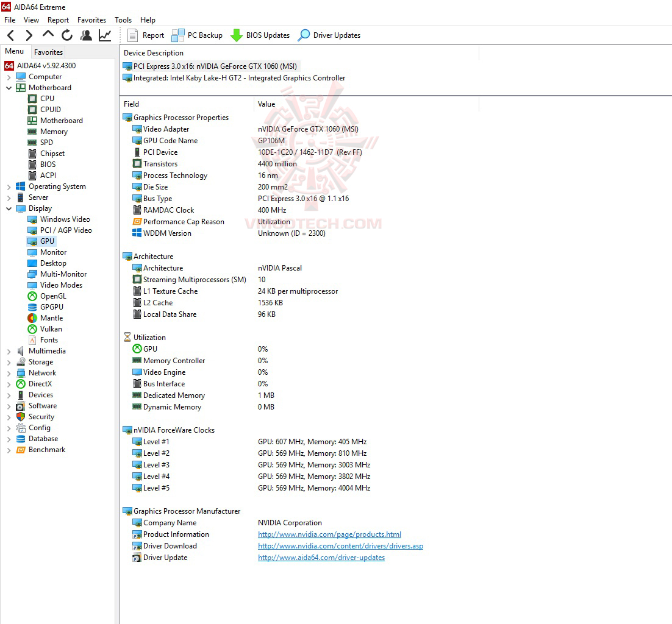Switch to the Favorites tab in the sidebar
Screen dimensions: 672x624
(x=48, y=52)
